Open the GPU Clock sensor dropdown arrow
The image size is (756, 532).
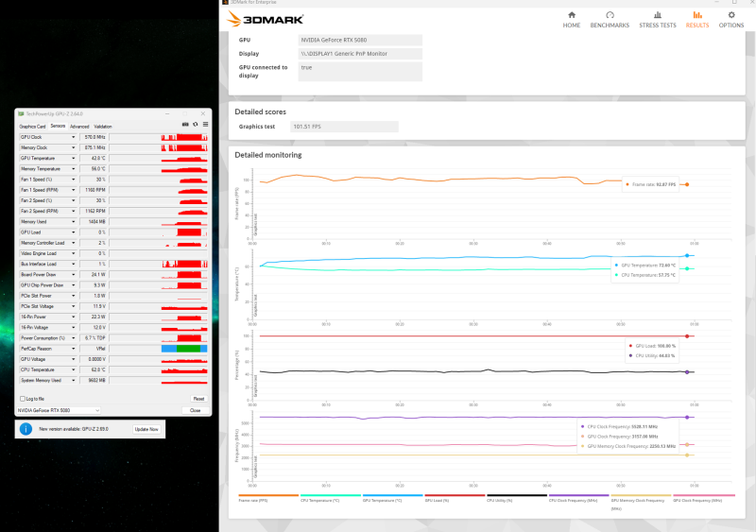[74, 137]
